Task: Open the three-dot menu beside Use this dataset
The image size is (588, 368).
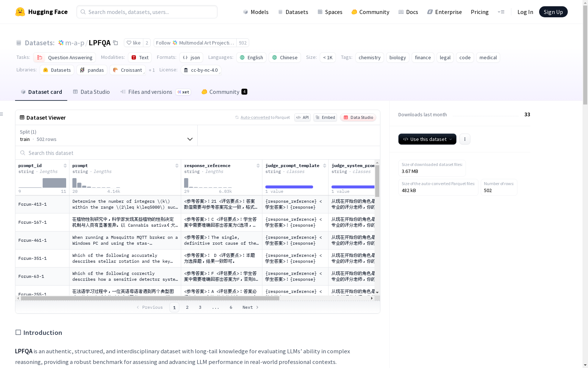Action: (465, 139)
